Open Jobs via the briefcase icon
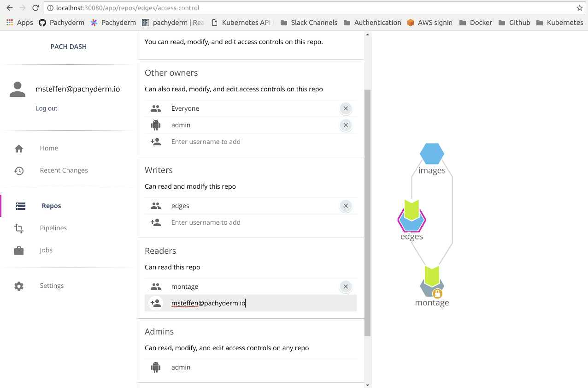 pos(19,250)
